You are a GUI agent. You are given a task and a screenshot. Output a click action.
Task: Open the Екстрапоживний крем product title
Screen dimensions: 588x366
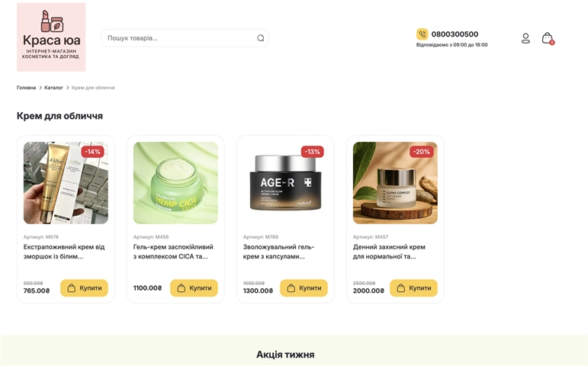64,252
